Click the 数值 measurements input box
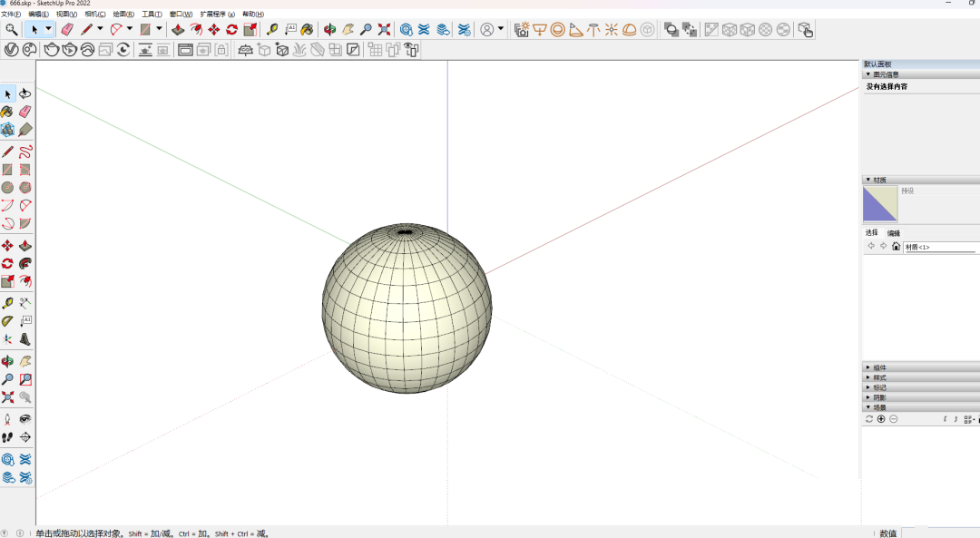The height and width of the screenshot is (538, 980). coord(939,533)
